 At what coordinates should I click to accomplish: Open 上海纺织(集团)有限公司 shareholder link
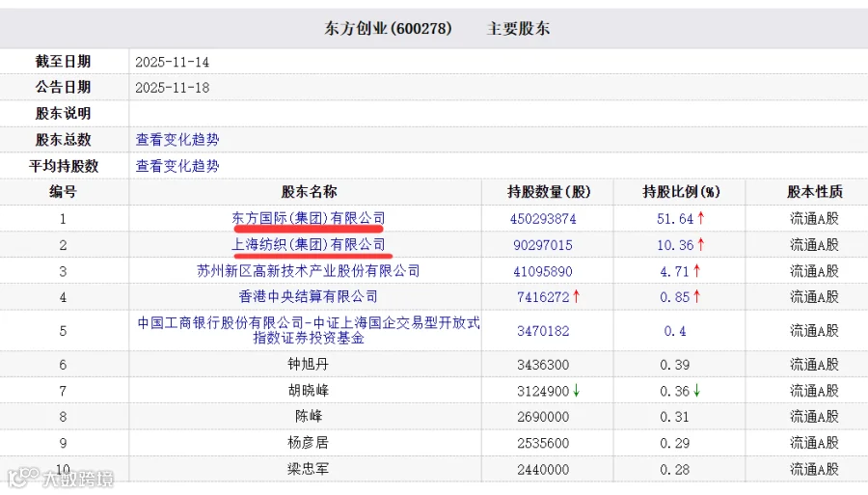(x=309, y=244)
